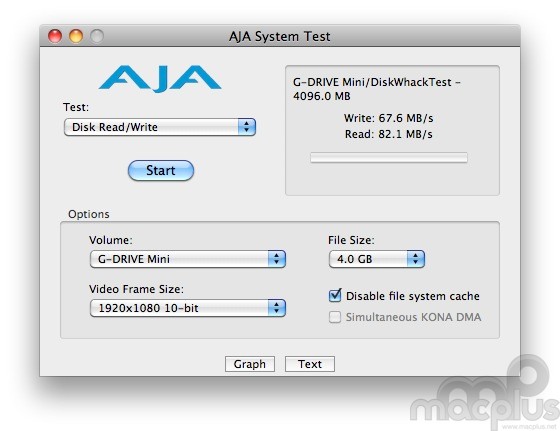Click the Start button

point(161,170)
